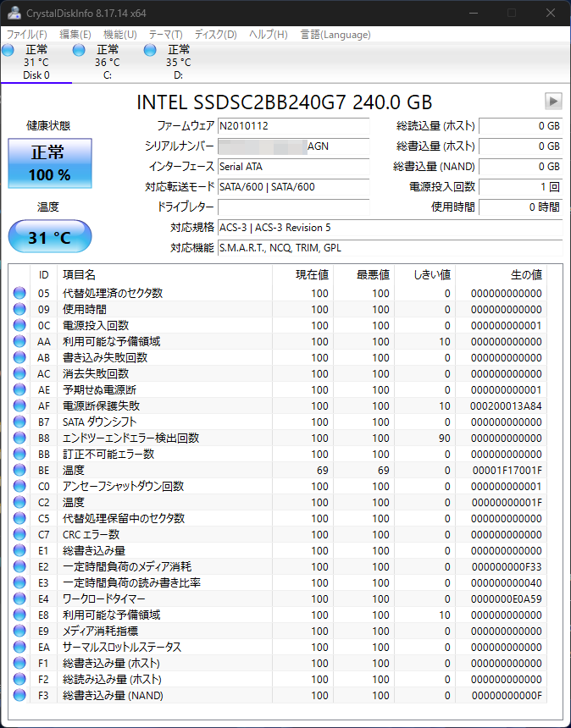Click status orb for row 0C 電源投入回数

pyautogui.click(x=19, y=325)
